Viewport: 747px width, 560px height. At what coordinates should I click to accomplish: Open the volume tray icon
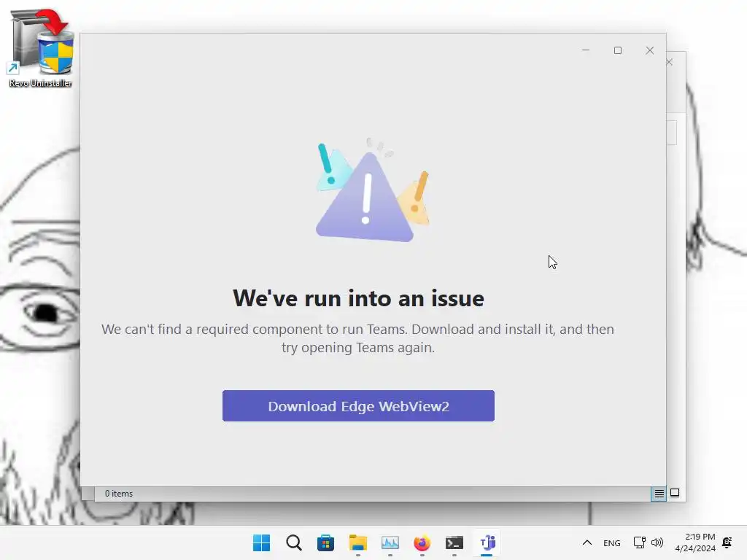657,542
